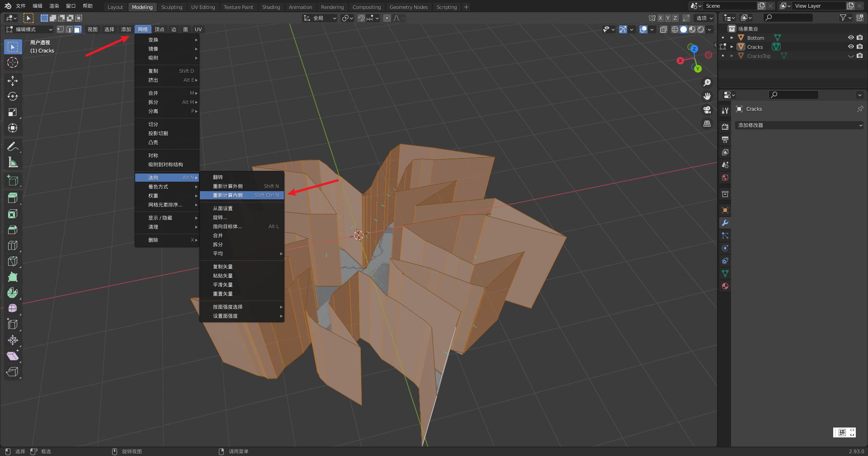The height and width of the screenshot is (456, 868).
Task: Open the Shading submenu entry
Action: (x=167, y=187)
